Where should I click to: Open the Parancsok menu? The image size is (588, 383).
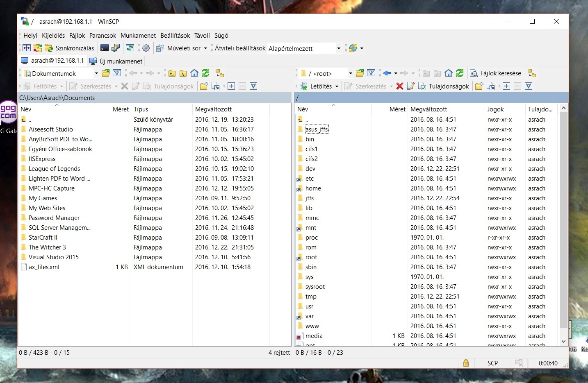click(103, 36)
